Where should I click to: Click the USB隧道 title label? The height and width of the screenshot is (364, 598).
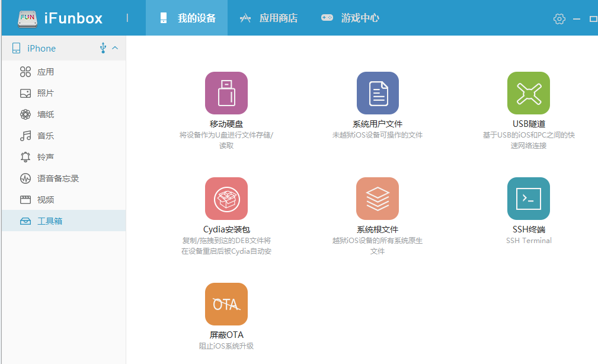tap(529, 124)
